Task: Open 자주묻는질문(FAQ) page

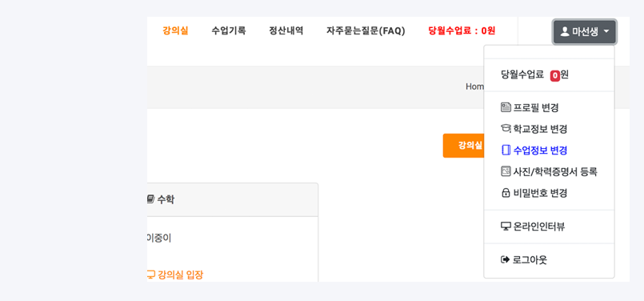Action: [366, 31]
